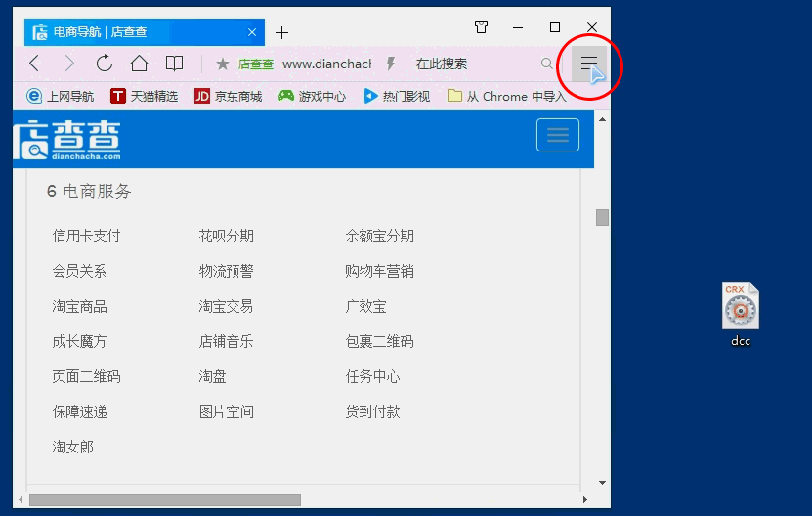Open the 成长魔方 link
812x516 pixels.
point(79,341)
